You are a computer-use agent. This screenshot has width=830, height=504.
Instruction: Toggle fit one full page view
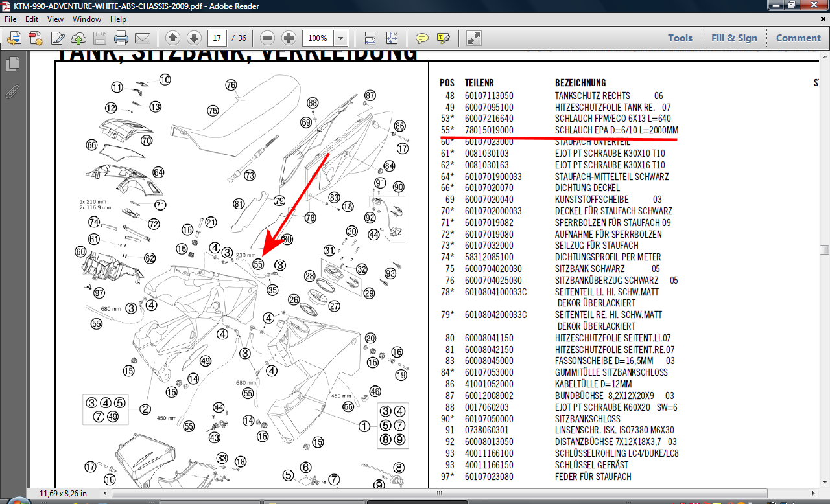pos(392,38)
